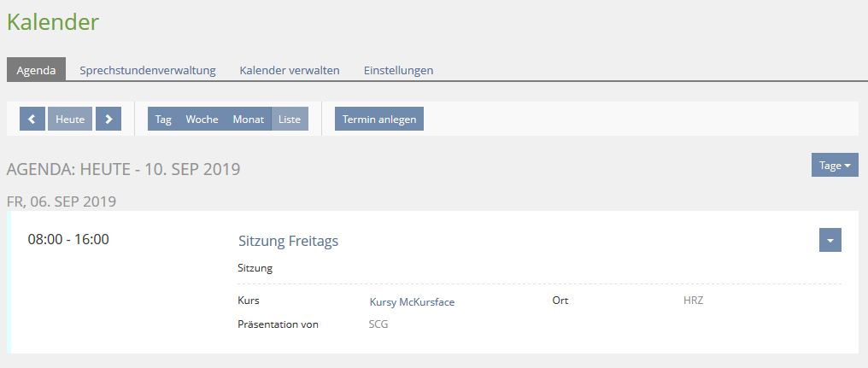
Task: Create appointment via Termin anlegen
Action: click(x=379, y=120)
